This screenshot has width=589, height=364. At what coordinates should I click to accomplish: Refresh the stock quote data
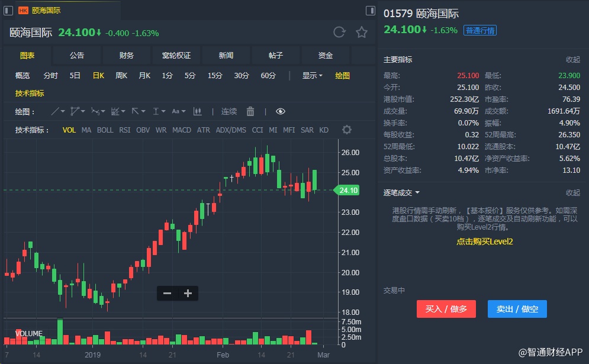point(339,33)
